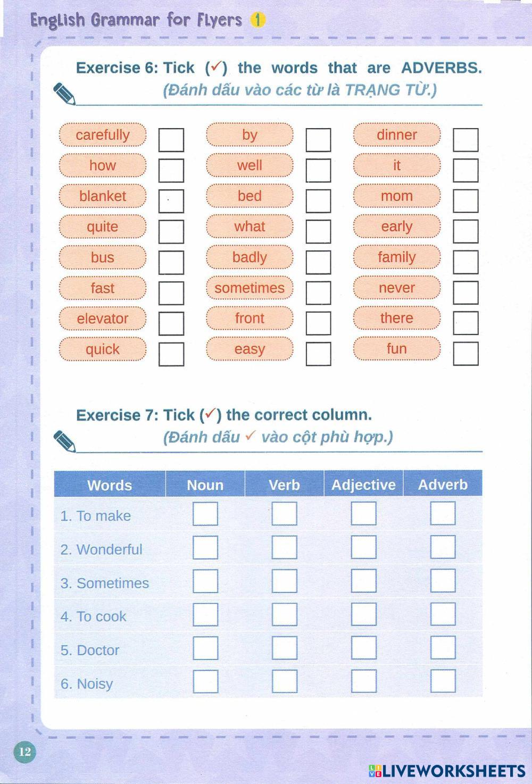Tick the Noun box for "Doctor"

tap(205, 648)
